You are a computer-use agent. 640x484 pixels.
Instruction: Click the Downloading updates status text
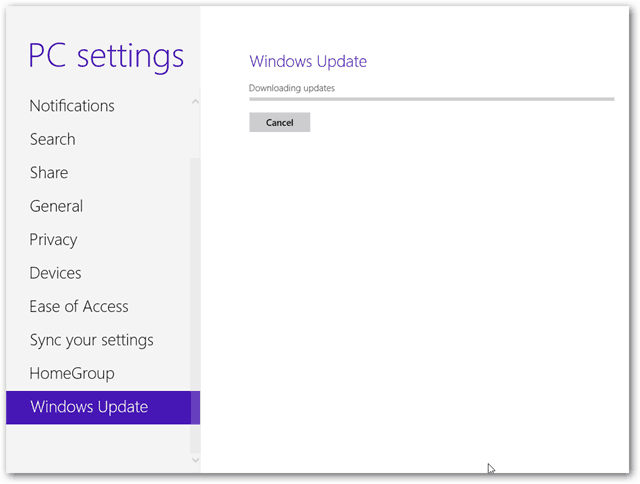coord(292,88)
